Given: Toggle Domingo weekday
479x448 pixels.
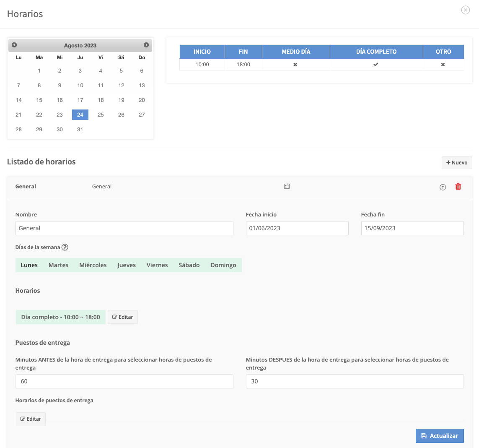Looking at the screenshot, I should tap(223, 265).
